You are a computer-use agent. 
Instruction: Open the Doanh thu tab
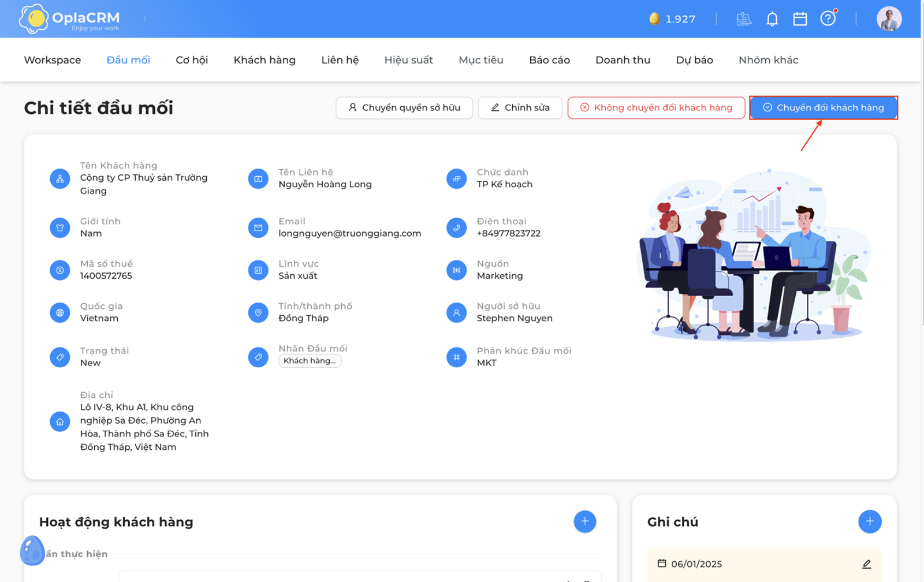click(x=623, y=60)
